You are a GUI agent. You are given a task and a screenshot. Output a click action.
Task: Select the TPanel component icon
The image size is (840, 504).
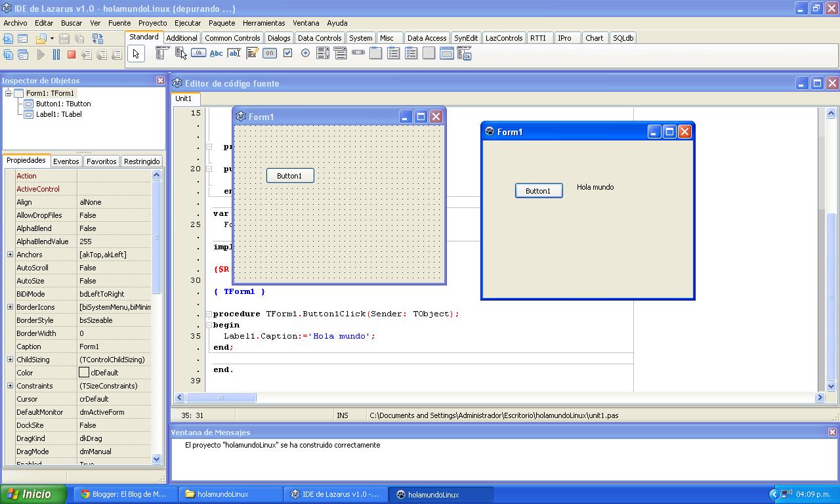click(x=429, y=54)
